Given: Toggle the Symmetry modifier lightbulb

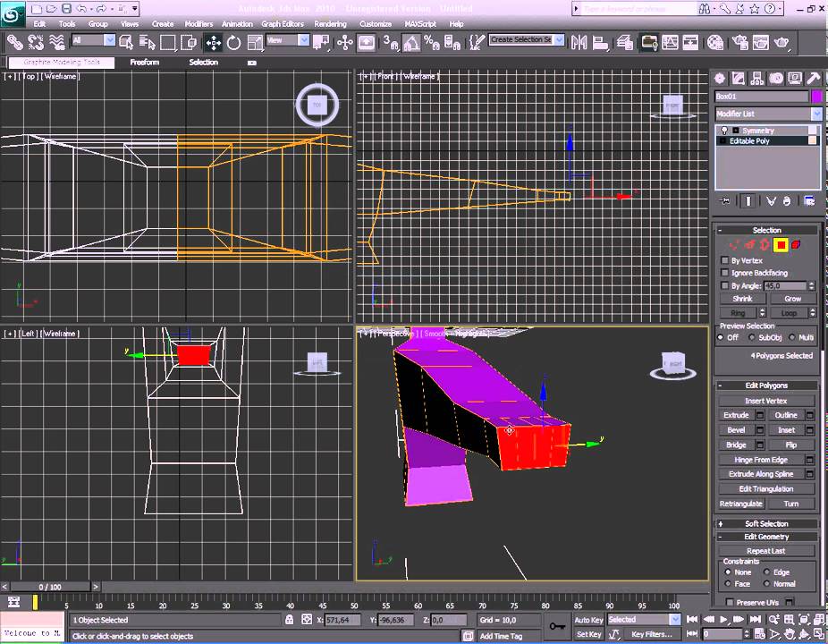Looking at the screenshot, I should tap(724, 131).
